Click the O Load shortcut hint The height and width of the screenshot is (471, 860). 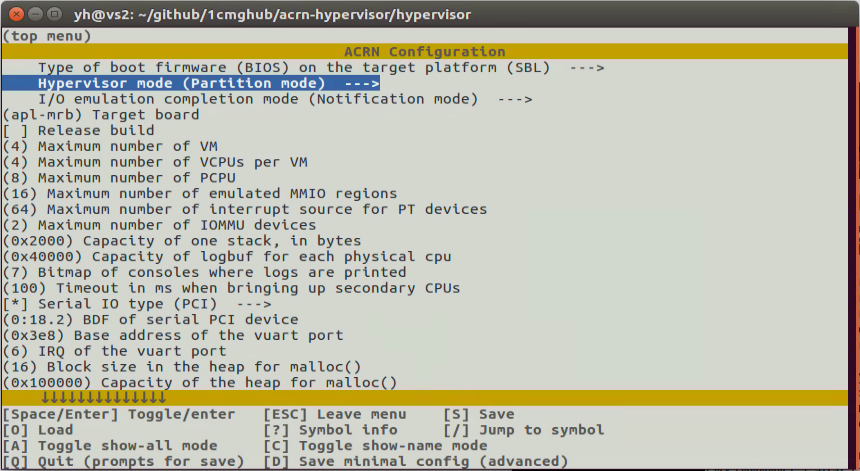pyautogui.click(x=38, y=430)
